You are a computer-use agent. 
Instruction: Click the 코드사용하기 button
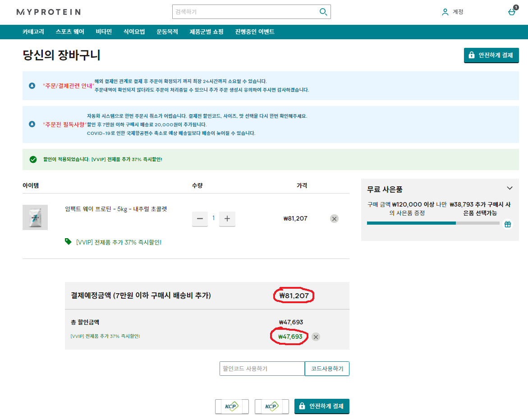[x=327, y=369]
